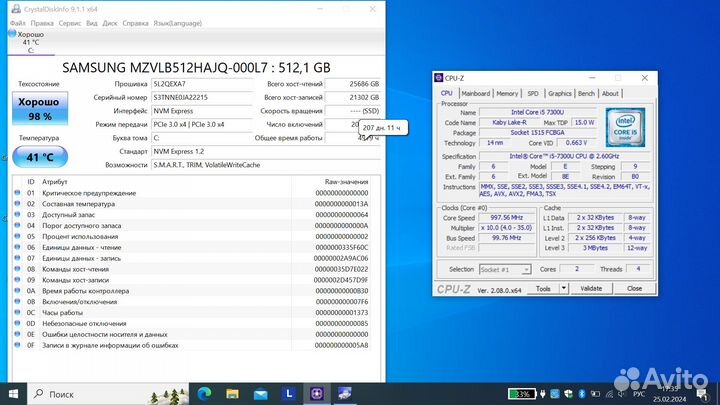Click the serial number field S3TNNE0JA22215
720x405 pixels.
(x=202, y=97)
